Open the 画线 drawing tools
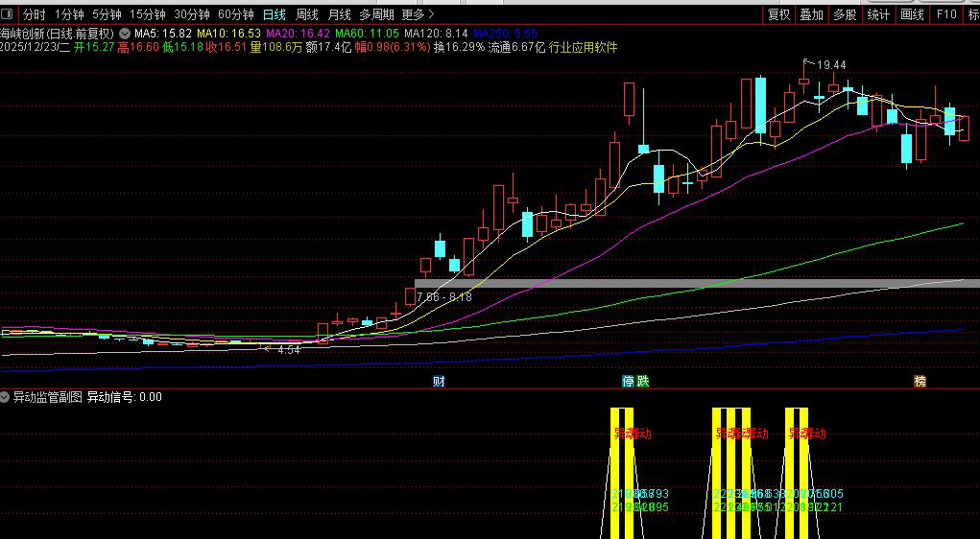Image resolution: width=980 pixels, height=539 pixels. click(911, 14)
